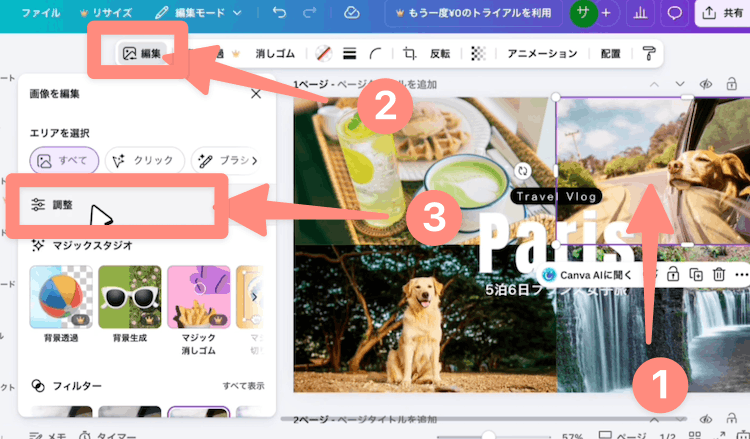Click the replace image circular arrows icon
The width and height of the screenshot is (750, 439).
coord(523,171)
